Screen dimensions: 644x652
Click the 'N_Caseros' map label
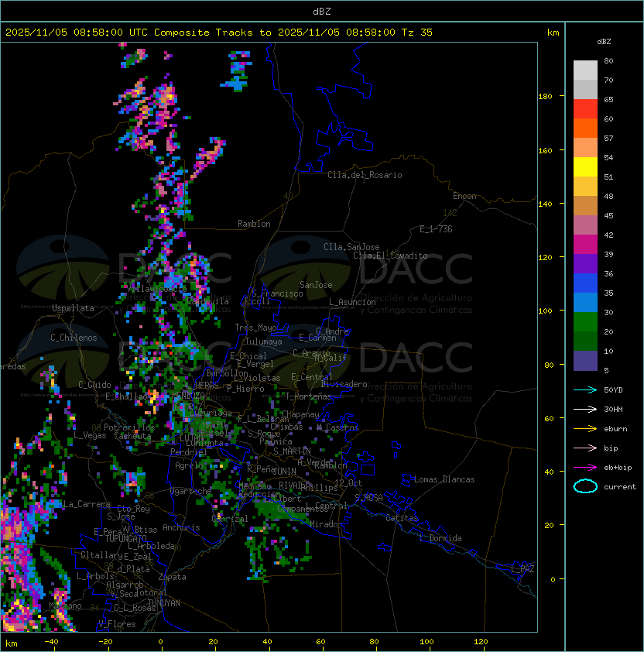point(337,427)
